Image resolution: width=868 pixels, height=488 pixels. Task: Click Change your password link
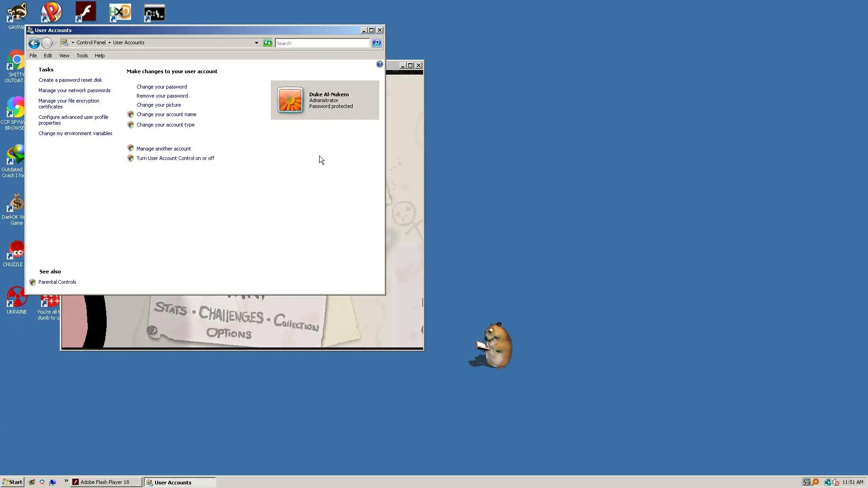161,87
